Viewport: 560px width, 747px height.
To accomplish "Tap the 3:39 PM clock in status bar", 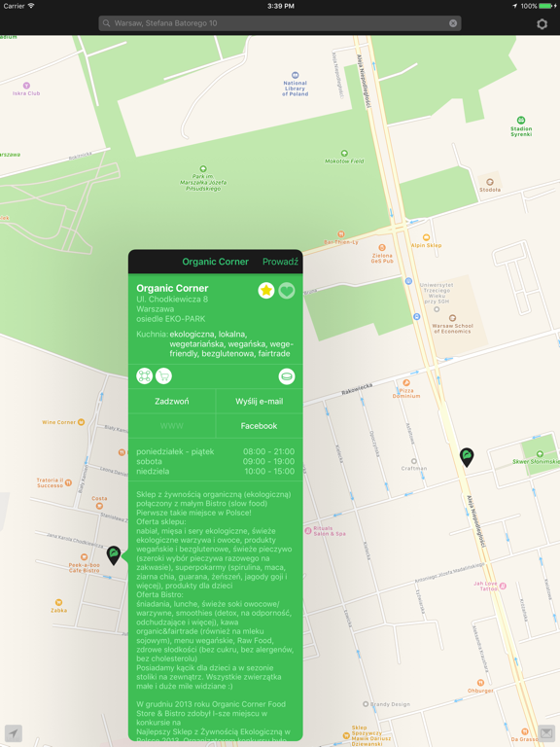I will pyautogui.click(x=280, y=6).
